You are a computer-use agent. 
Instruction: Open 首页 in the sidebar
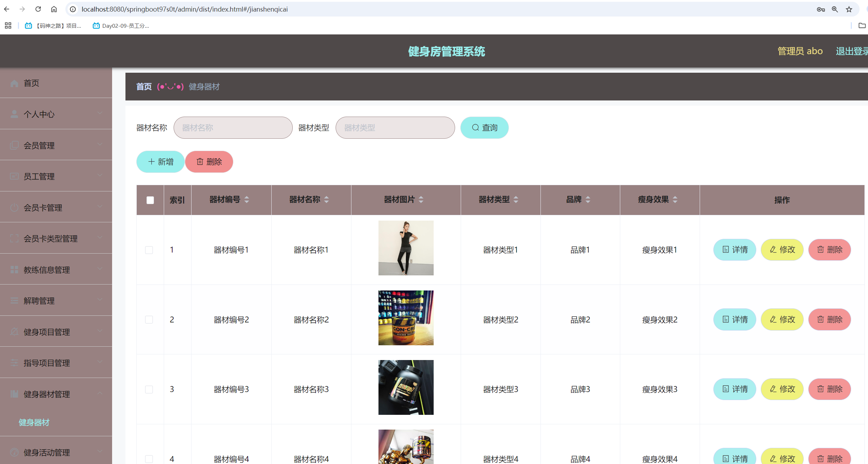point(32,83)
